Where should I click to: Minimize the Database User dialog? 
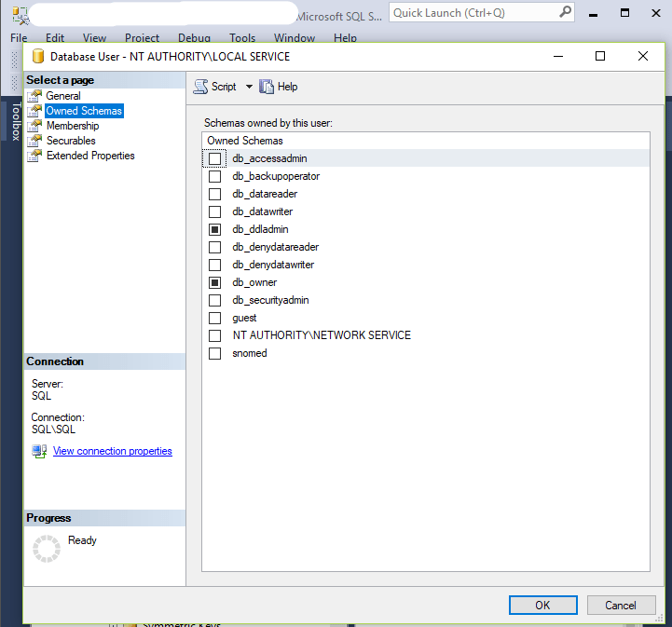[x=558, y=56]
